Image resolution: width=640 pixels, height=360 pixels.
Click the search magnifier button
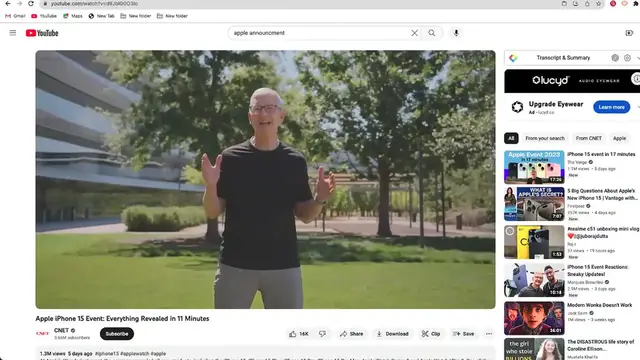431,33
